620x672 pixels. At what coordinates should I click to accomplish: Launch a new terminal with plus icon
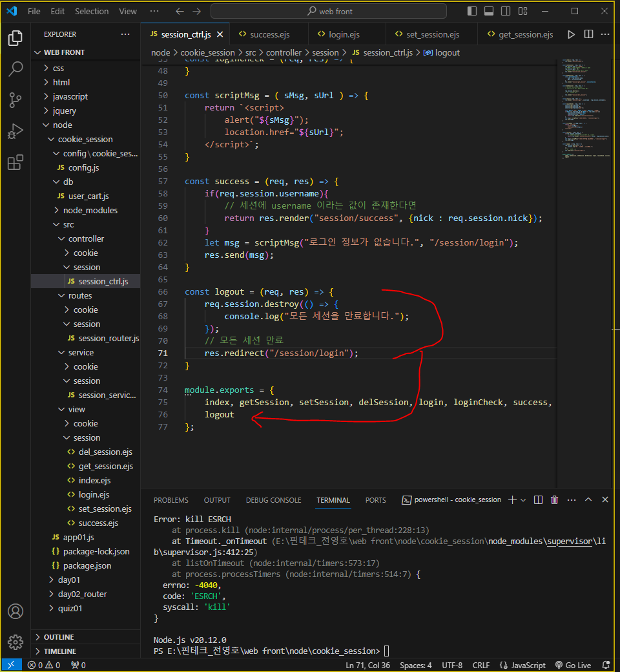pyautogui.click(x=512, y=499)
